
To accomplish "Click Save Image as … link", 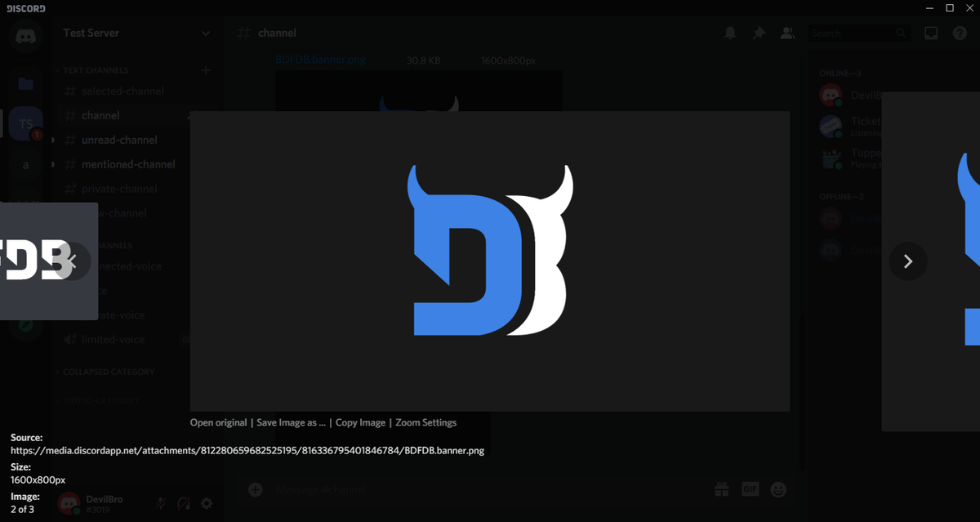I will 291,422.
